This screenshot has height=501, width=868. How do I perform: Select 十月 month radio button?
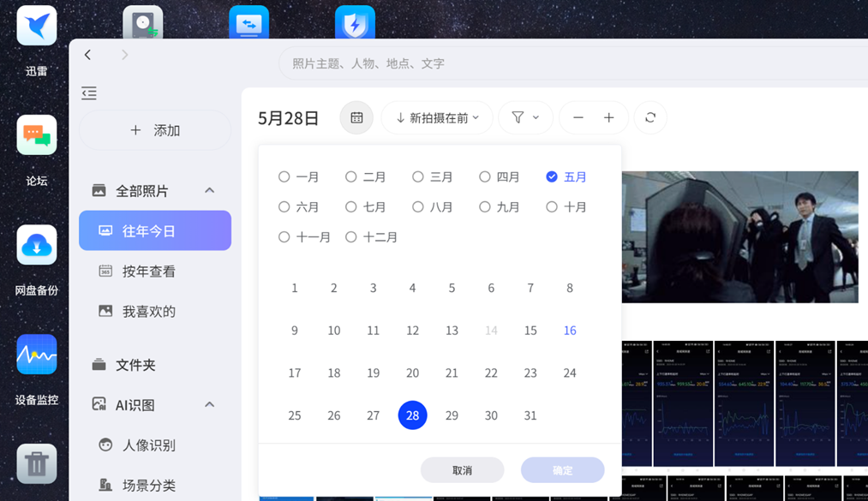tap(552, 206)
